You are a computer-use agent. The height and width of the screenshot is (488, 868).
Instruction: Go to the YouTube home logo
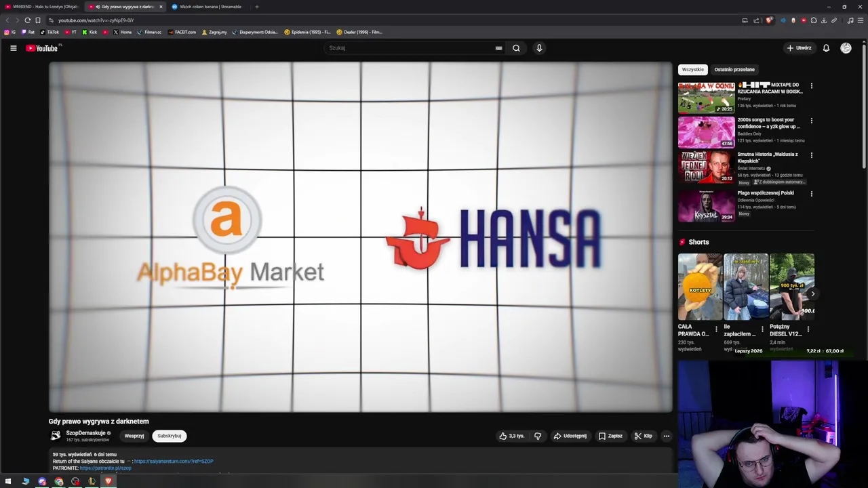point(42,48)
